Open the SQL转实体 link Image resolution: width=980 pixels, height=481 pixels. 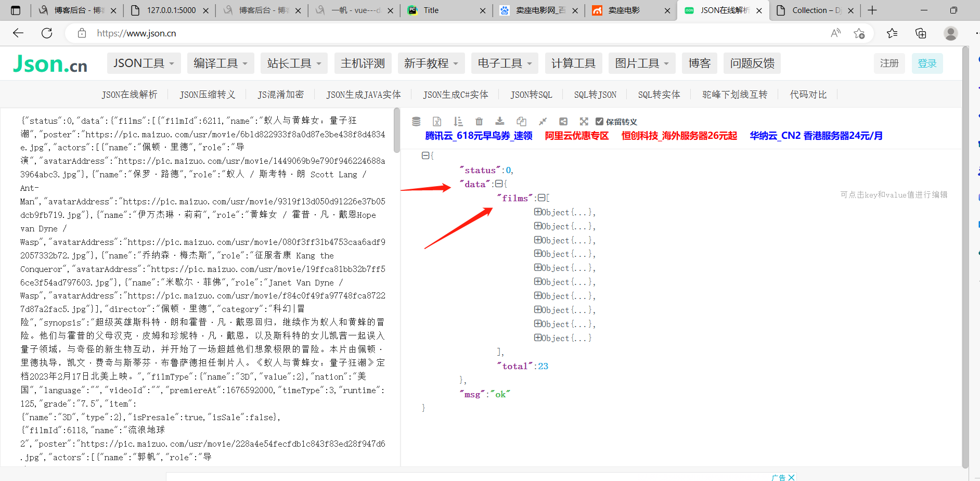click(x=659, y=95)
